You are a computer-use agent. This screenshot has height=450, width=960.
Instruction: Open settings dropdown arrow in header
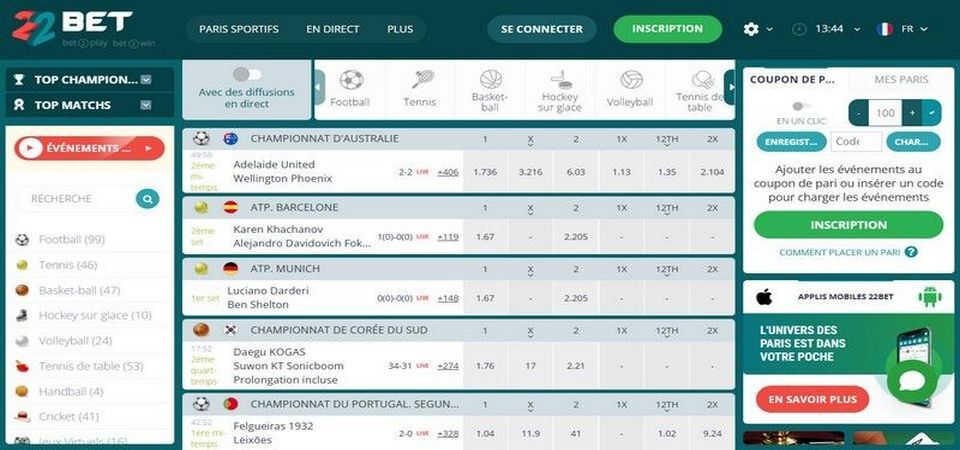pos(769,29)
